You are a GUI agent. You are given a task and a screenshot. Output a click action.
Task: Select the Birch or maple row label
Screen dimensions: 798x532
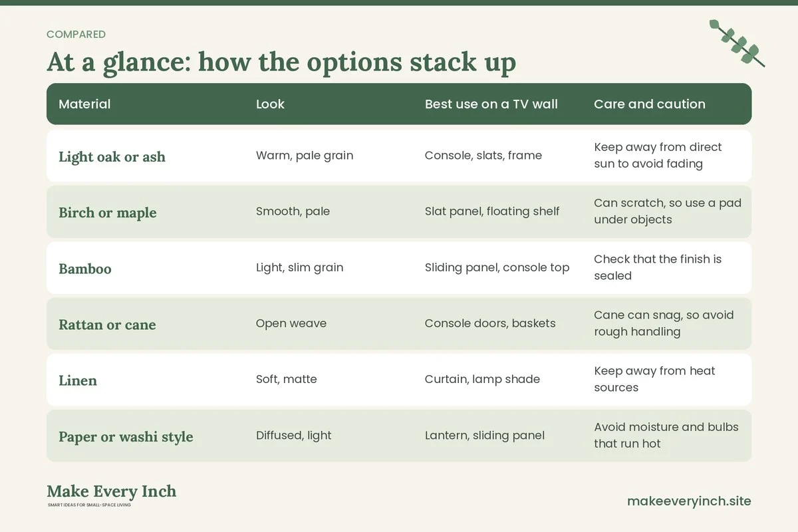pos(108,213)
